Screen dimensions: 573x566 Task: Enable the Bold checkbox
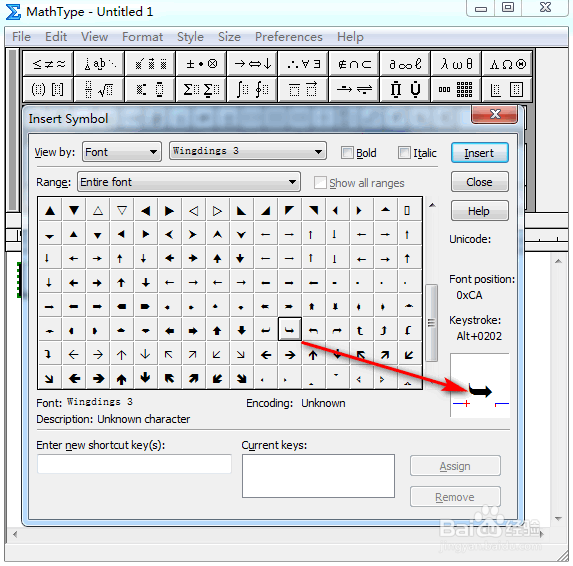347,152
